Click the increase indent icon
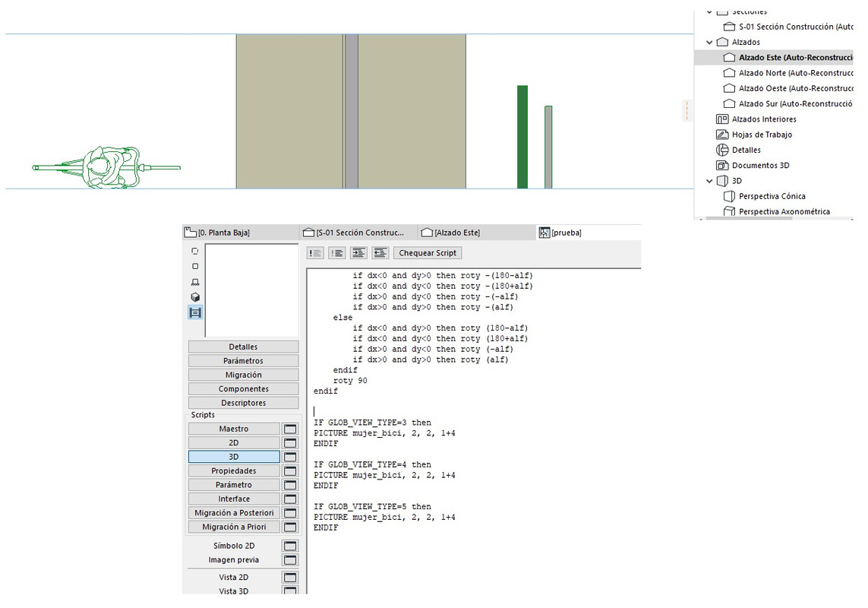Viewport: 868px width, 608px height. click(358, 253)
